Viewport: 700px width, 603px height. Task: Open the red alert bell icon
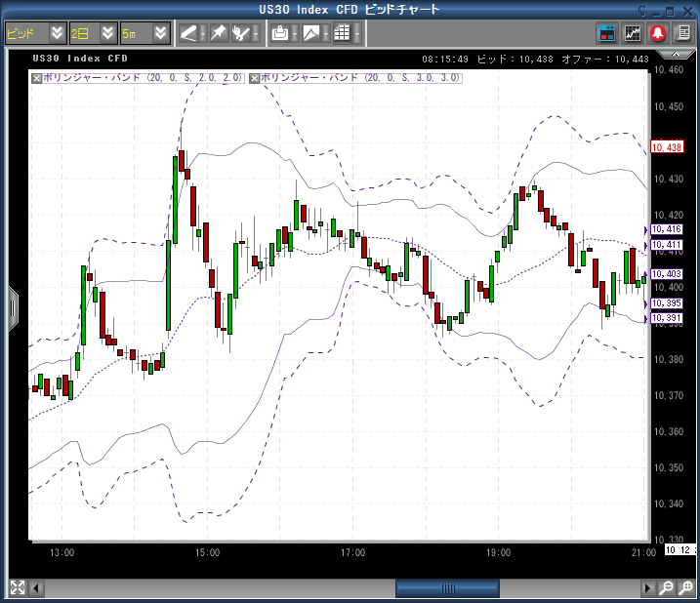click(657, 33)
